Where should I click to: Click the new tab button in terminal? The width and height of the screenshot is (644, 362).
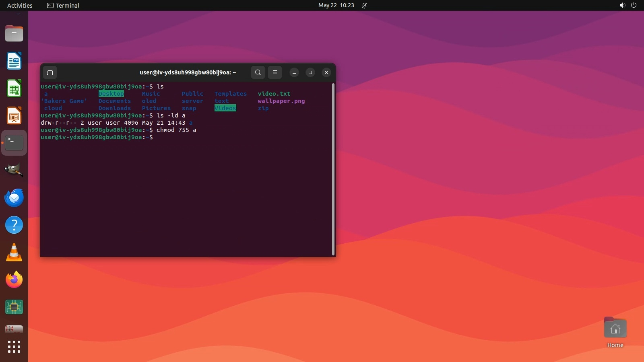click(50, 72)
